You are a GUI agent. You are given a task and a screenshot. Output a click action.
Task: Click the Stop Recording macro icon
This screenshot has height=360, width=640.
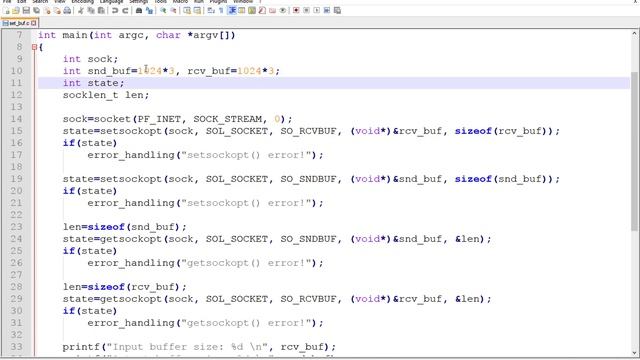(306, 10)
